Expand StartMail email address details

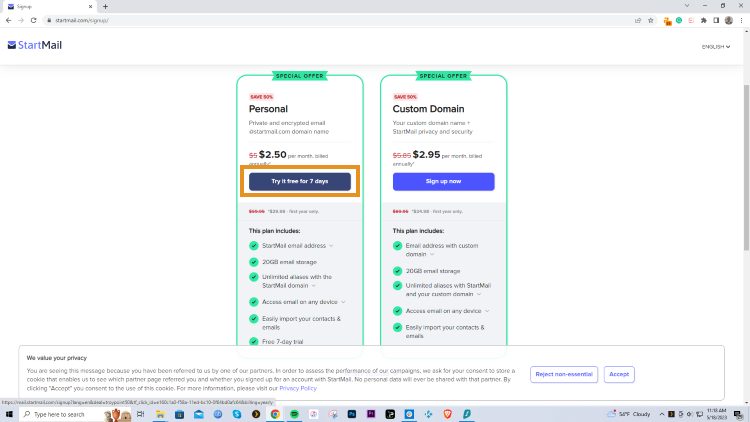[x=331, y=246]
